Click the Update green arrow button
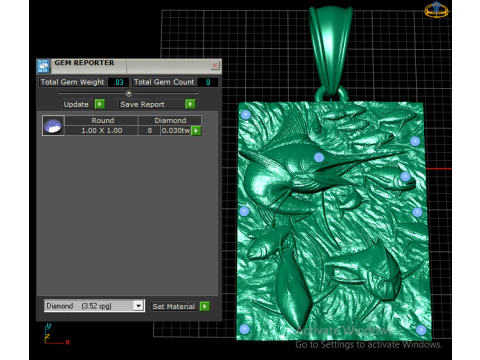480x360 pixels. [x=100, y=104]
